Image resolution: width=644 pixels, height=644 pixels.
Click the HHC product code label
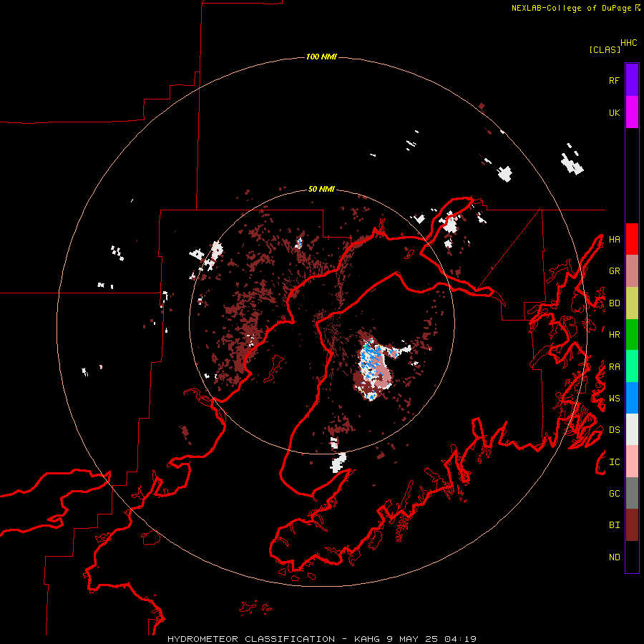(628, 43)
